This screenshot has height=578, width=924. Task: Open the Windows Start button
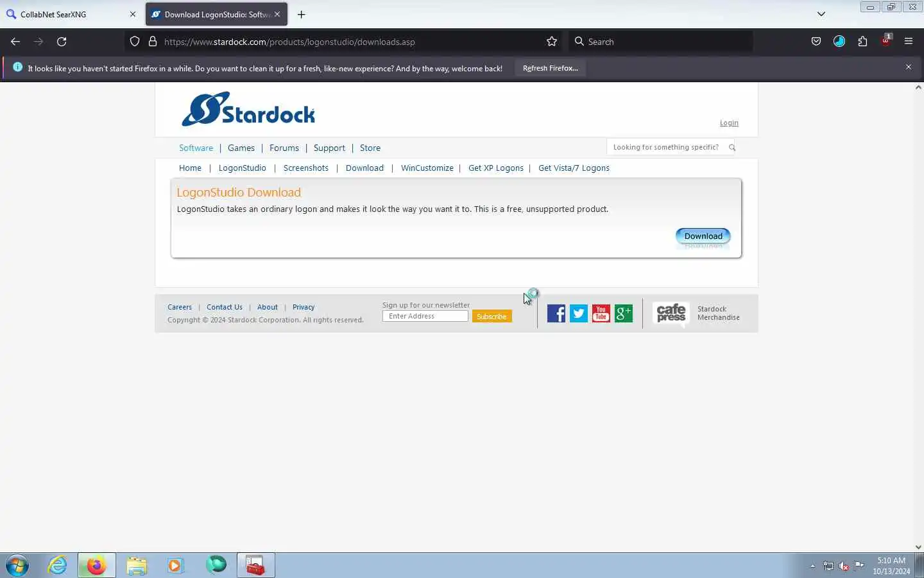tap(17, 566)
